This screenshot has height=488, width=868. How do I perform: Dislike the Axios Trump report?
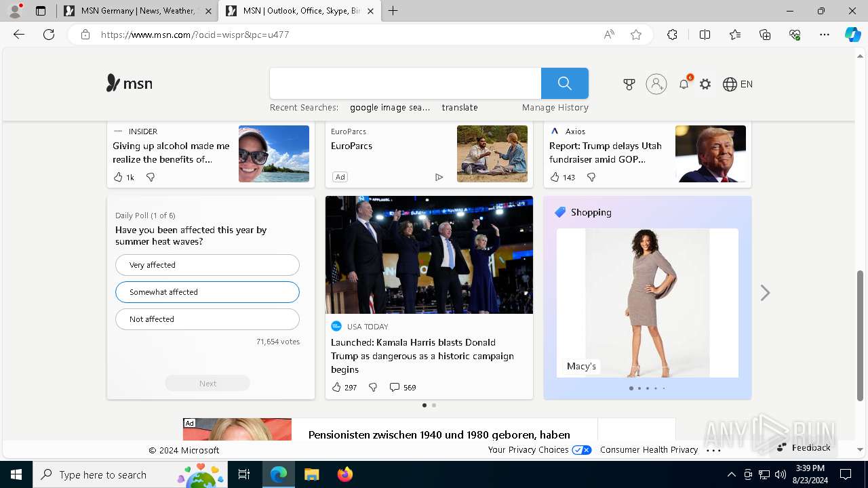pyautogui.click(x=591, y=177)
